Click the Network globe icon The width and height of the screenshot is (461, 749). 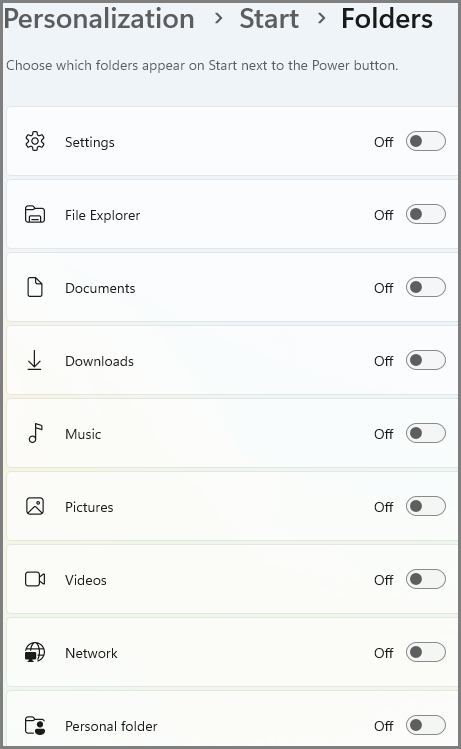35,652
